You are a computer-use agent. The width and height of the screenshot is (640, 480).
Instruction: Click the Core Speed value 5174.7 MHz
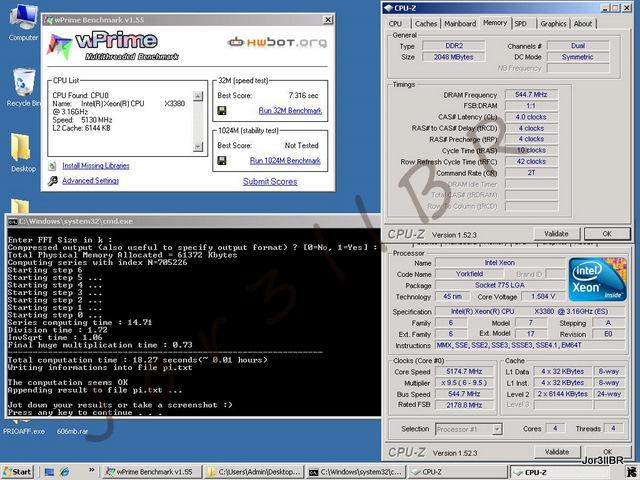464,371
